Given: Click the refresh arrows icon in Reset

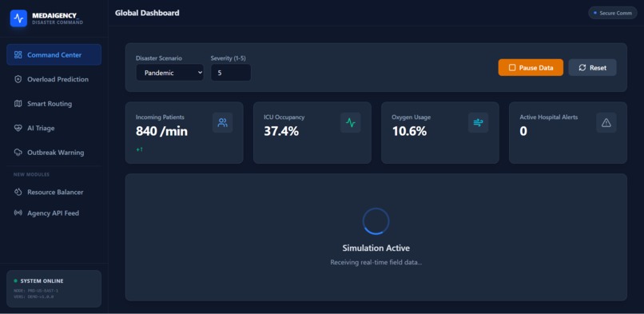Looking at the screenshot, I should tap(582, 68).
